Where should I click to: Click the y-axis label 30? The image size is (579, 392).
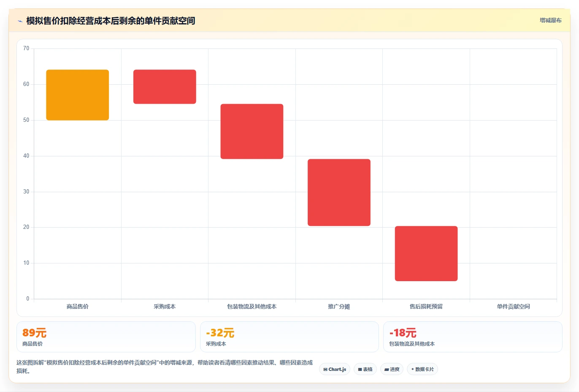pos(26,192)
